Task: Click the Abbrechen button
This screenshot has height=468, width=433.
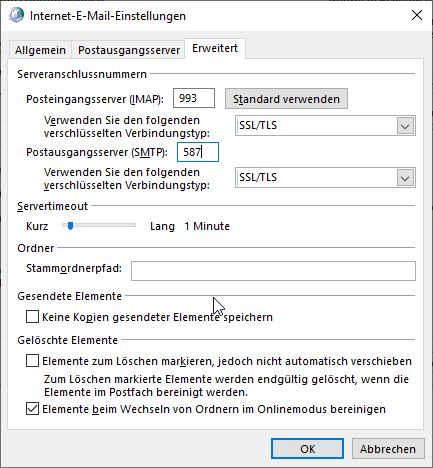Action: click(x=388, y=449)
